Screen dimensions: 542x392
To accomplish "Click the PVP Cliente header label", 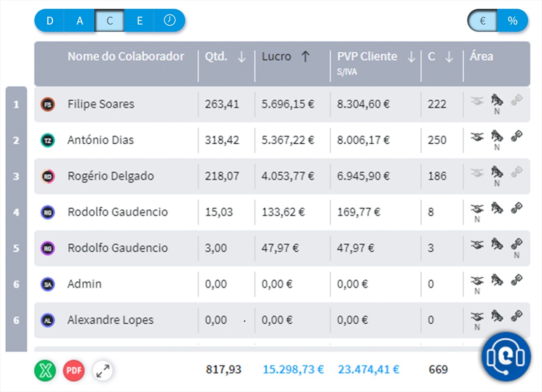I will 367,56.
